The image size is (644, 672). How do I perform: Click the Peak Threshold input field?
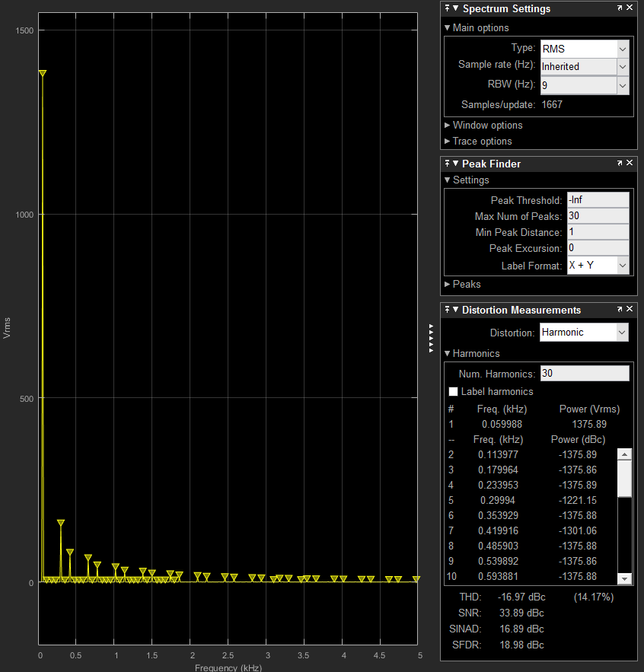(x=598, y=200)
